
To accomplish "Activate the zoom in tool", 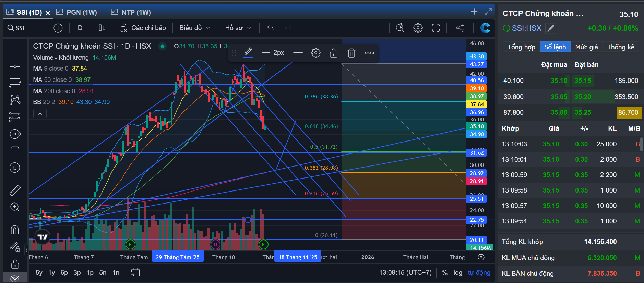I will tap(15, 207).
